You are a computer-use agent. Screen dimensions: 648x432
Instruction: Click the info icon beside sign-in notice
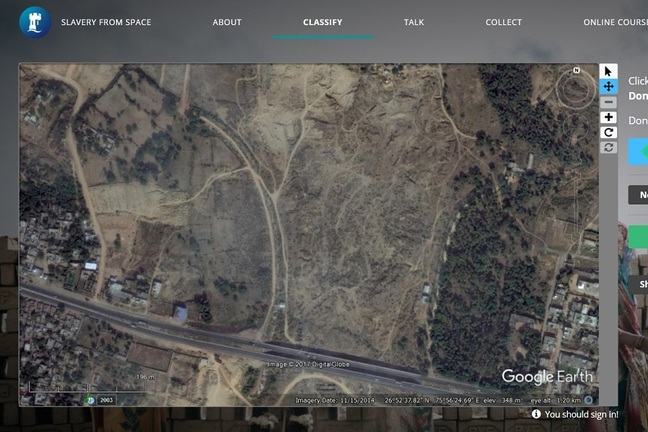tap(536, 414)
